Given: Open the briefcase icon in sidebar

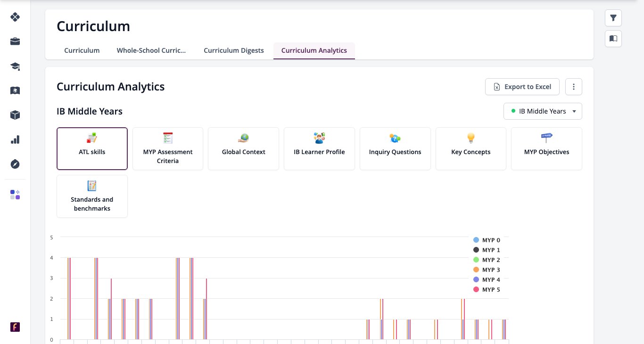Looking at the screenshot, I should (15, 41).
